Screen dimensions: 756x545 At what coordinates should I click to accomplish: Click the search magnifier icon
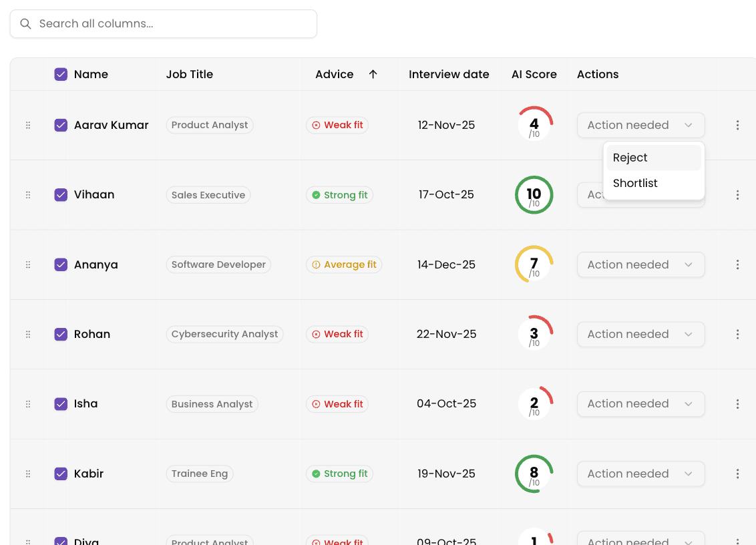[x=25, y=23]
